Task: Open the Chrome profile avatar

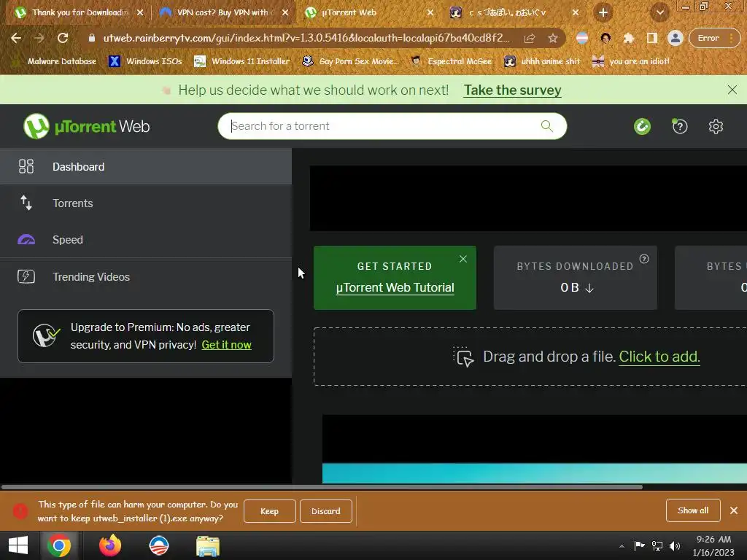Action: pos(675,38)
